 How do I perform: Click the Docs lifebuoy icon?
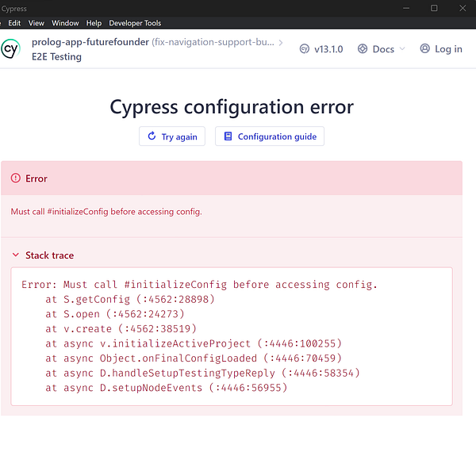[x=363, y=49]
